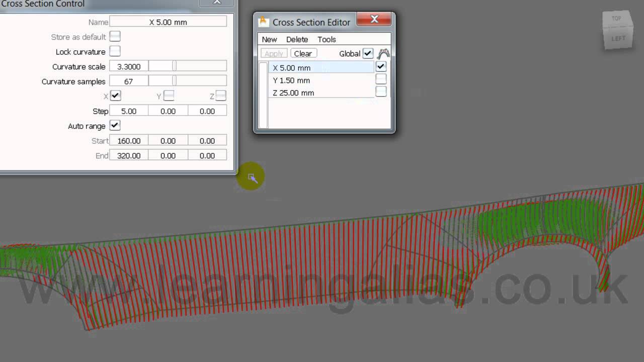
Task: Click the Start Z field
Action: pos(207,141)
